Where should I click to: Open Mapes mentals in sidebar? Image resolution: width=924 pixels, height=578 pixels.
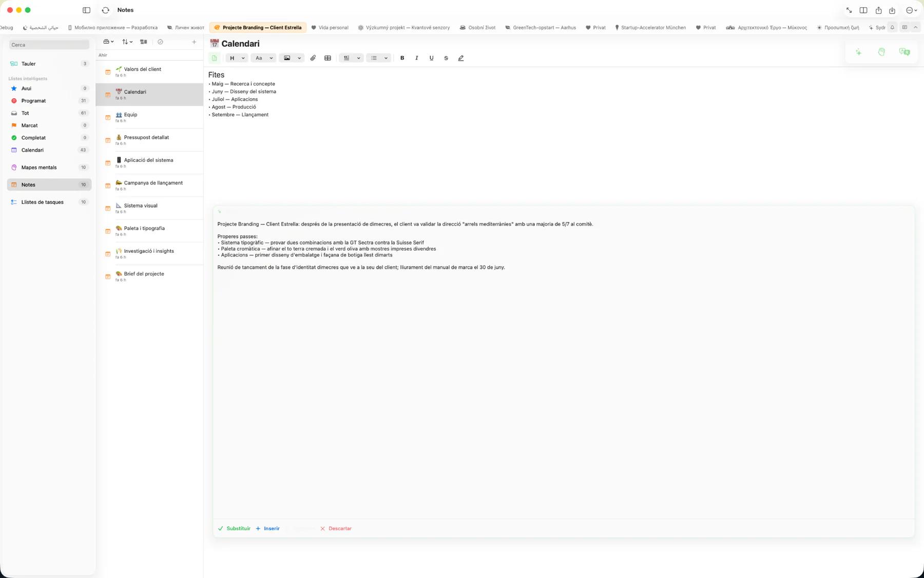point(49,167)
